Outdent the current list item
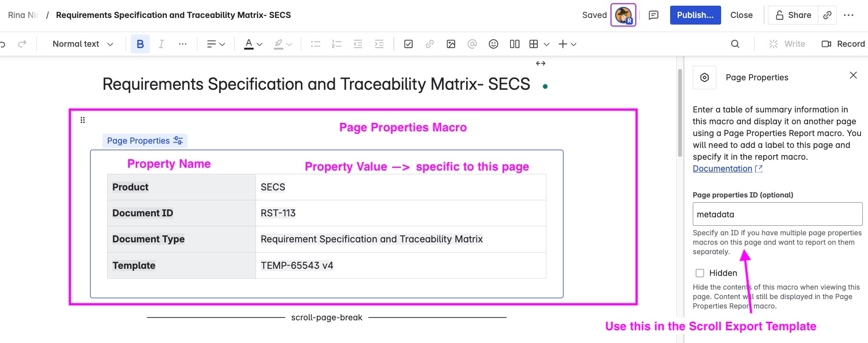 coord(358,44)
